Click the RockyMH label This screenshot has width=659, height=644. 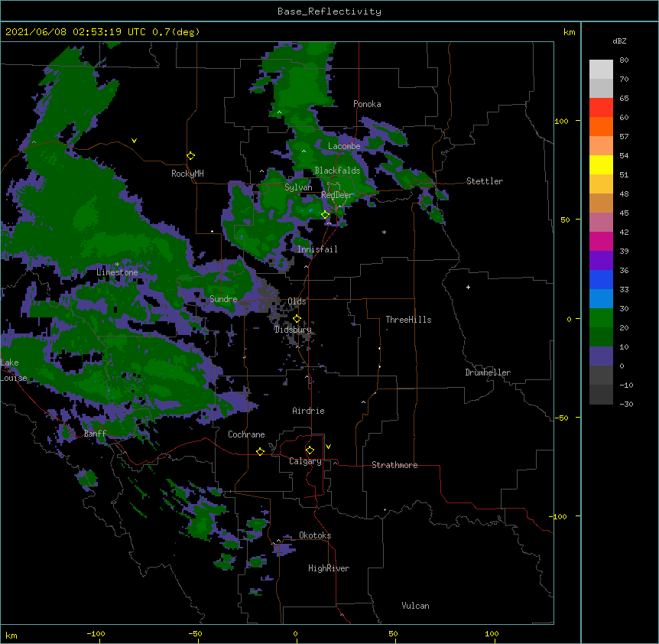tap(187, 174)
